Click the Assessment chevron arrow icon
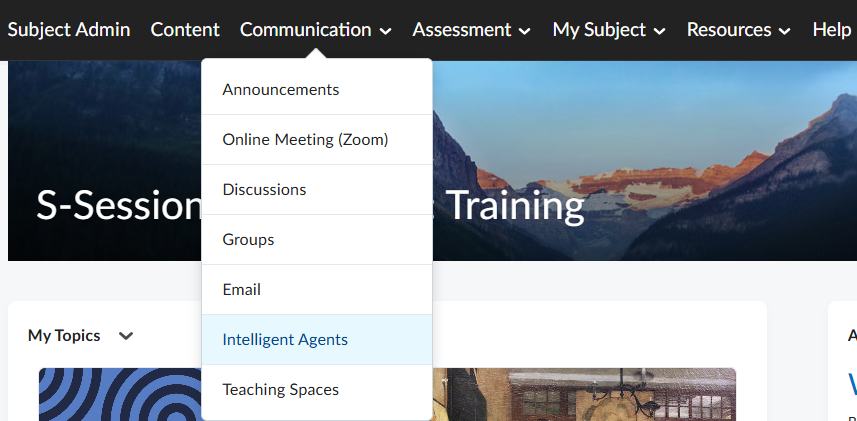Image resolution: width=857 pixels, height=421 pixels. 525,31
